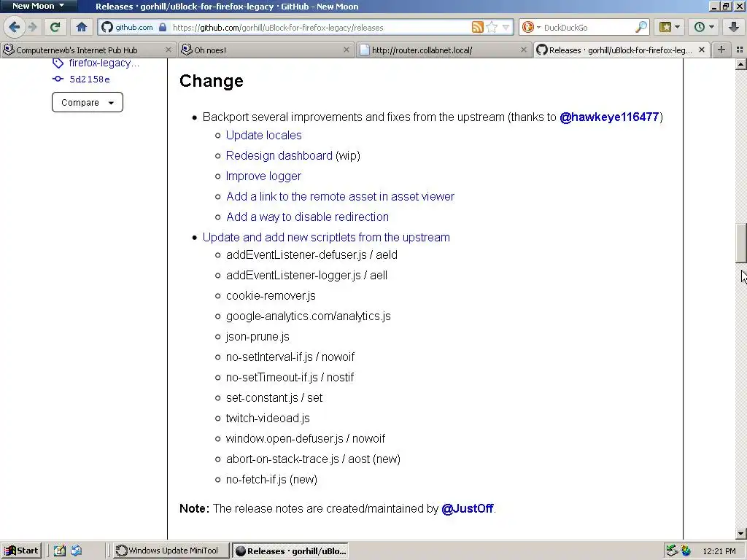Open Add a way to disable redirection
Image resolution: width=747 pixels, height=560 pixels.
point(307,217)
